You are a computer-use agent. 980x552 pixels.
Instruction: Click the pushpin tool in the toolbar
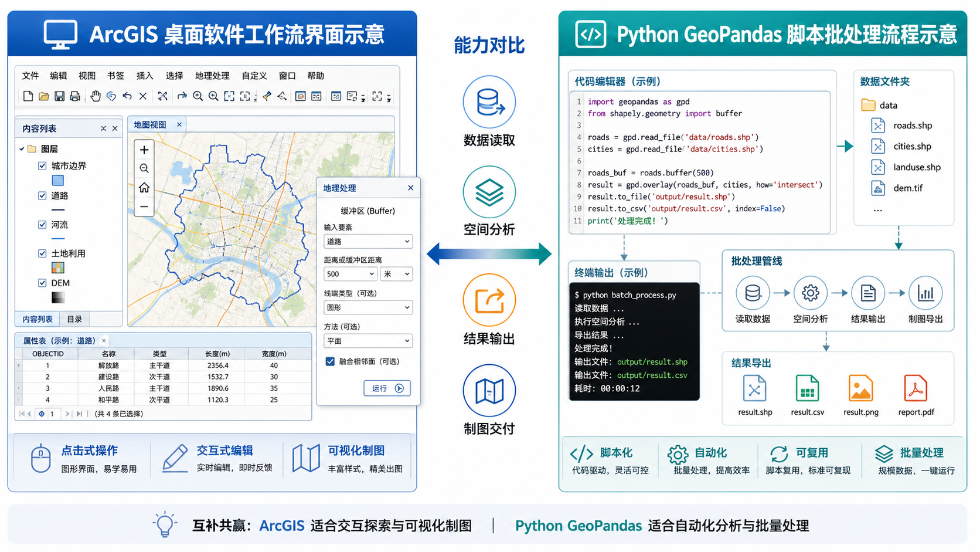tap(267, 96)
